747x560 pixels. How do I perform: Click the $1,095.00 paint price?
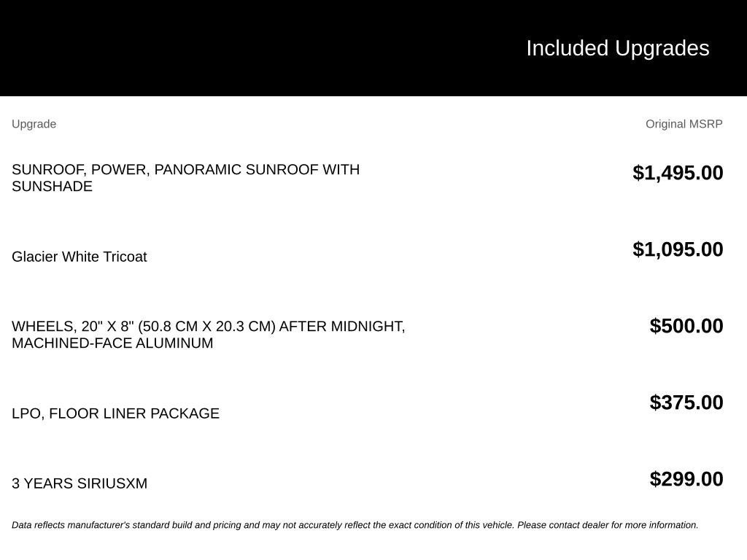coord(678,249)
